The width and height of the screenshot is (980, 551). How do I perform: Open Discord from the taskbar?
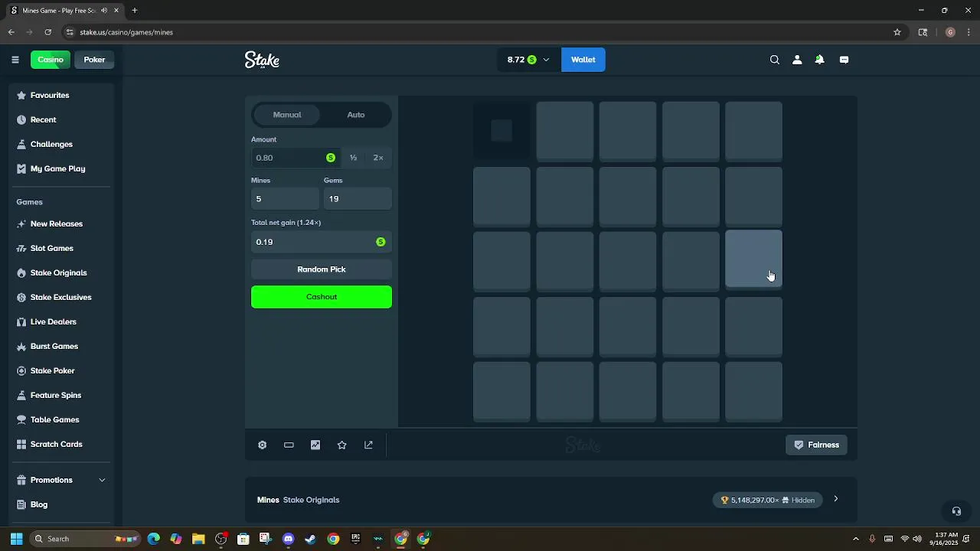(x=288, y=539)
